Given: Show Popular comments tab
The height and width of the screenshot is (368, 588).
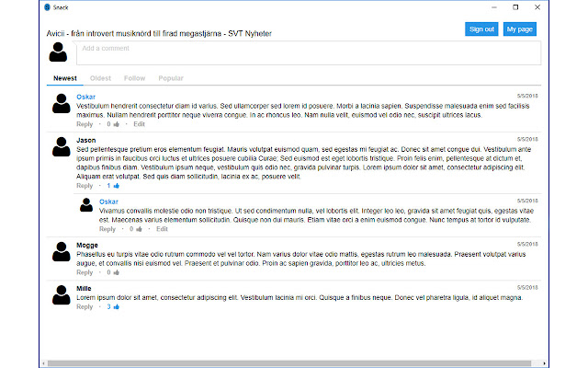Looking at the screenshot, I should click(x=171, y=78).
